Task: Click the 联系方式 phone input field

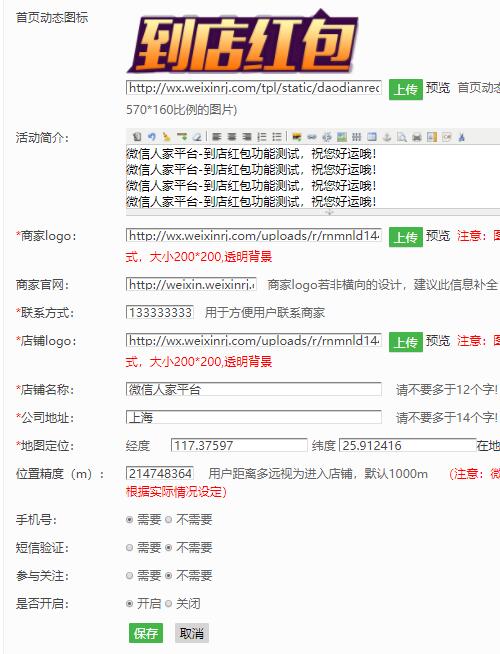Action: (x=160, y=312)
